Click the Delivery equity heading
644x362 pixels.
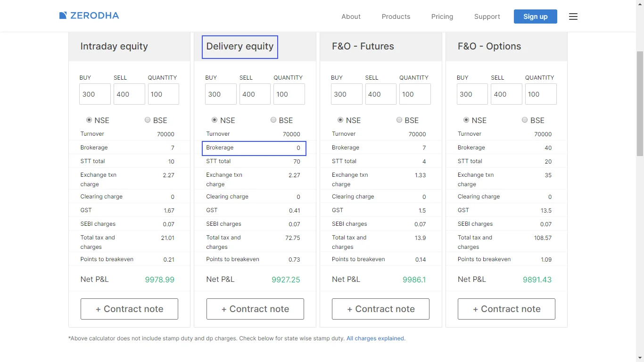point(240,46)
